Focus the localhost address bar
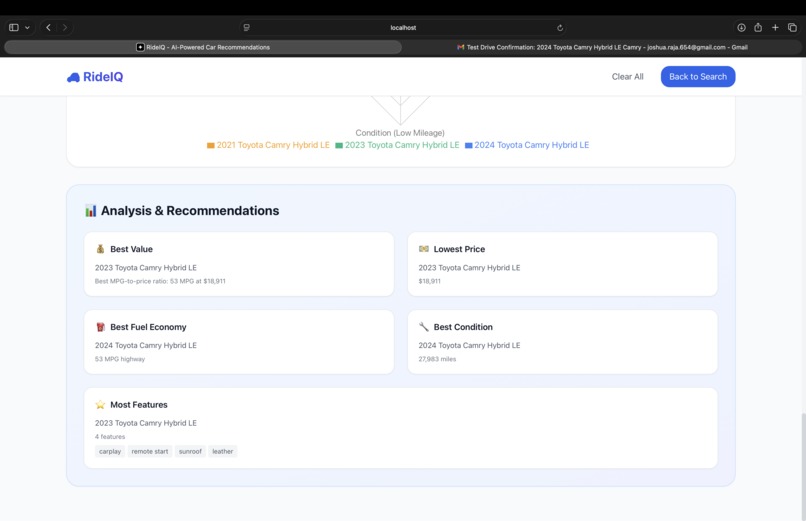The width and height of the screenshot is (806, 521). point(403,28)
